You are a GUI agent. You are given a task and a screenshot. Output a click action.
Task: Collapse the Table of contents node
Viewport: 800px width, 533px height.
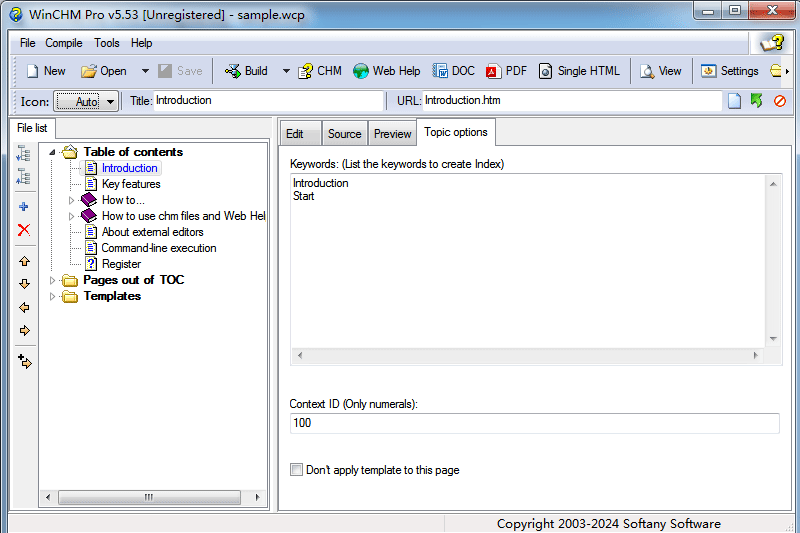point(52,152)
